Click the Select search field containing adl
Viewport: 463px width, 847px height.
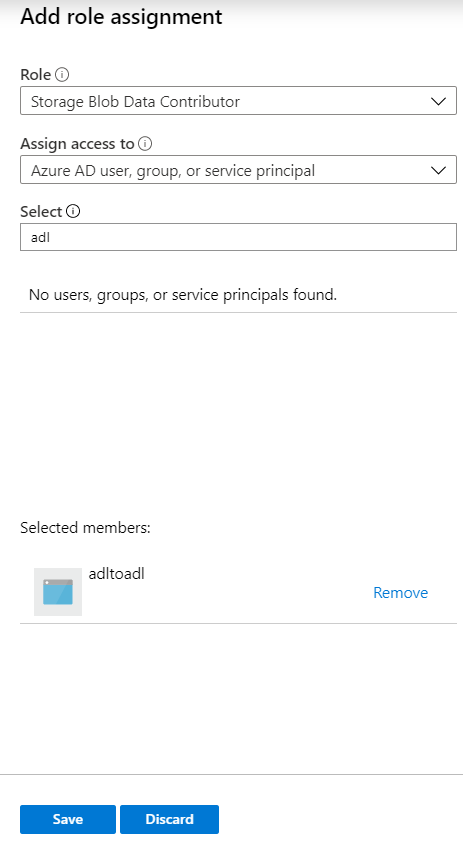click(238, 237)
